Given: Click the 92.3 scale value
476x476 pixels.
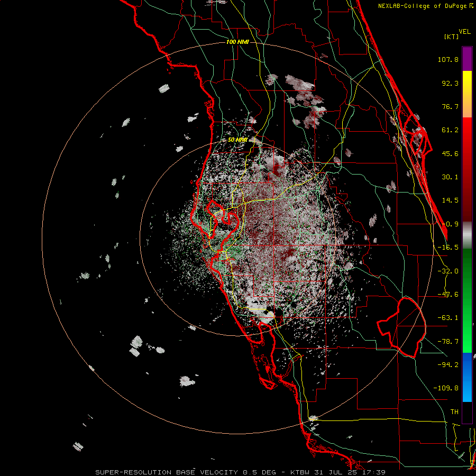Looking at the screenshot, I should (x=450, y=83).
